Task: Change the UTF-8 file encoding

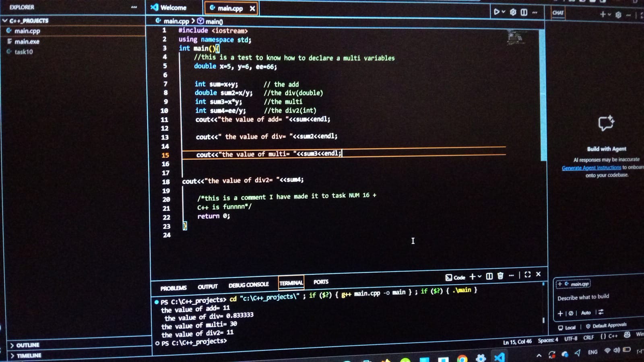Action: (571, 339)
